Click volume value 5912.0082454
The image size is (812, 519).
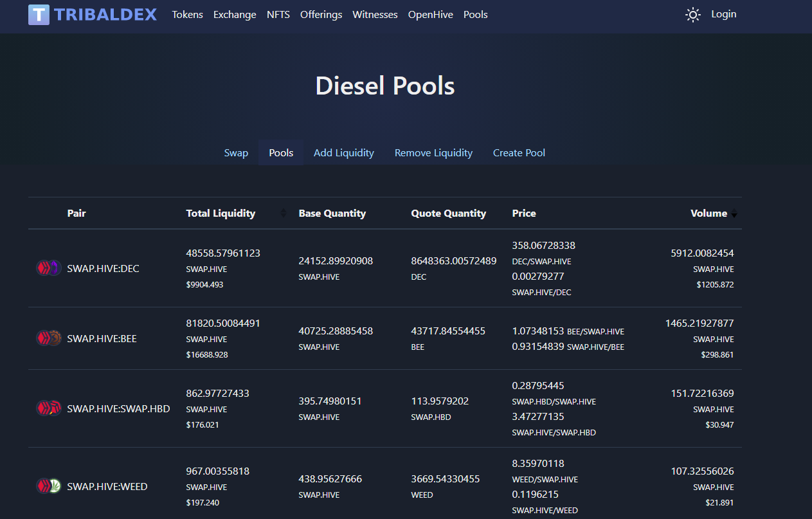pyautogui.click(x=702, y=253)
